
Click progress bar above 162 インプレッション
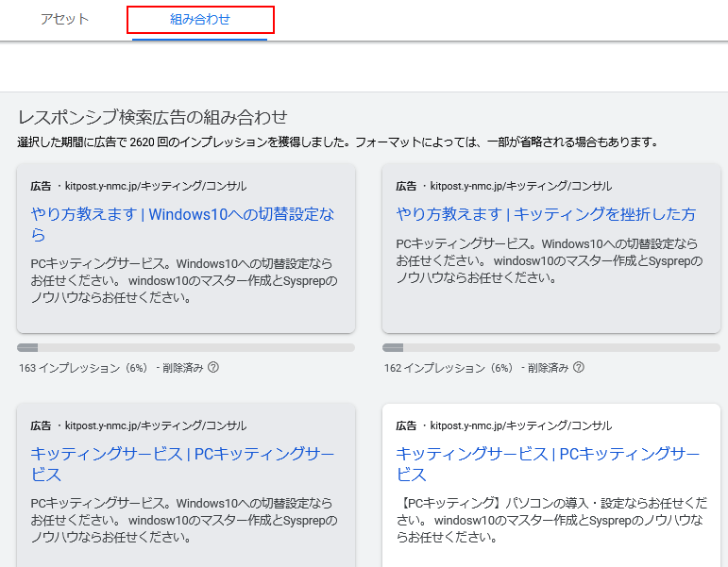point(551,347)
